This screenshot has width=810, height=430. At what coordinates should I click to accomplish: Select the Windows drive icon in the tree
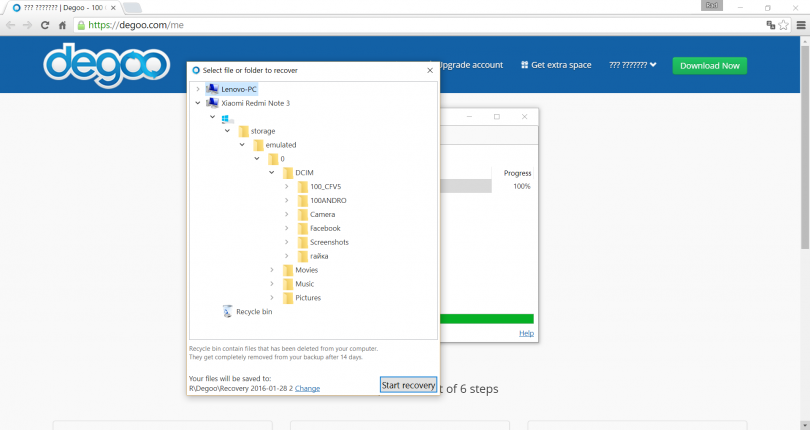[227, 117]
